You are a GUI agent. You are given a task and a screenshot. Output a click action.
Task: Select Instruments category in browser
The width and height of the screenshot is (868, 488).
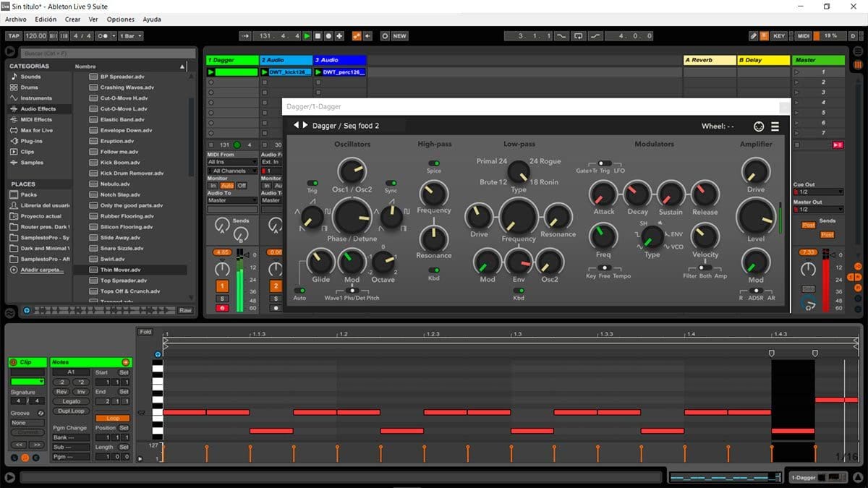click(x=36, y=98)
